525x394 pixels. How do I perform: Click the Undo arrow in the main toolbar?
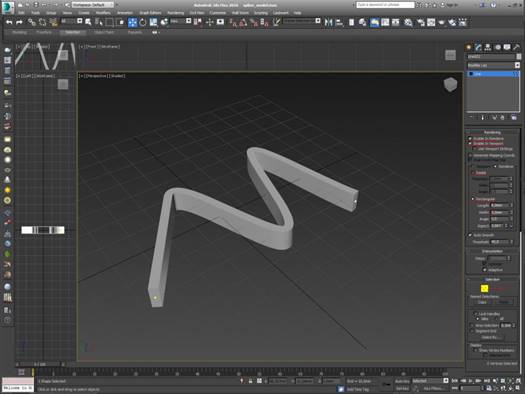click(x=9, y=22)
